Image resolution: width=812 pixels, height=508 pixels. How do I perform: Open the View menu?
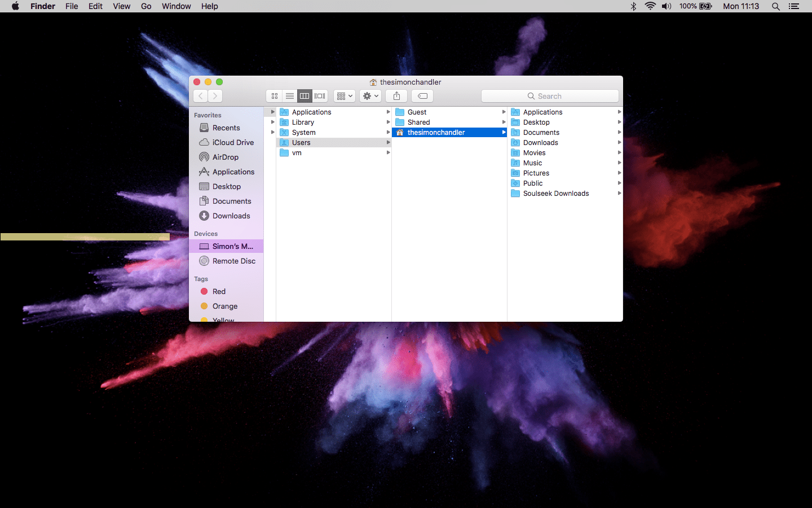tap(121, 6)
